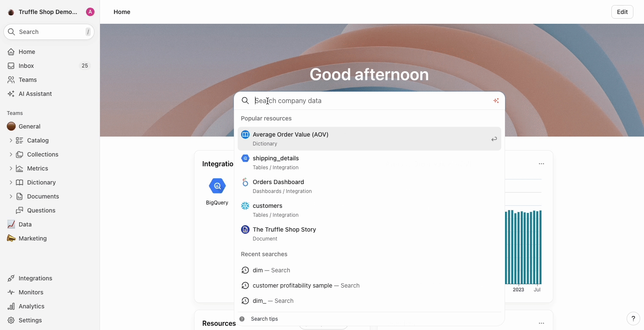Expand the Dictionary section chevron

[11, 182]
